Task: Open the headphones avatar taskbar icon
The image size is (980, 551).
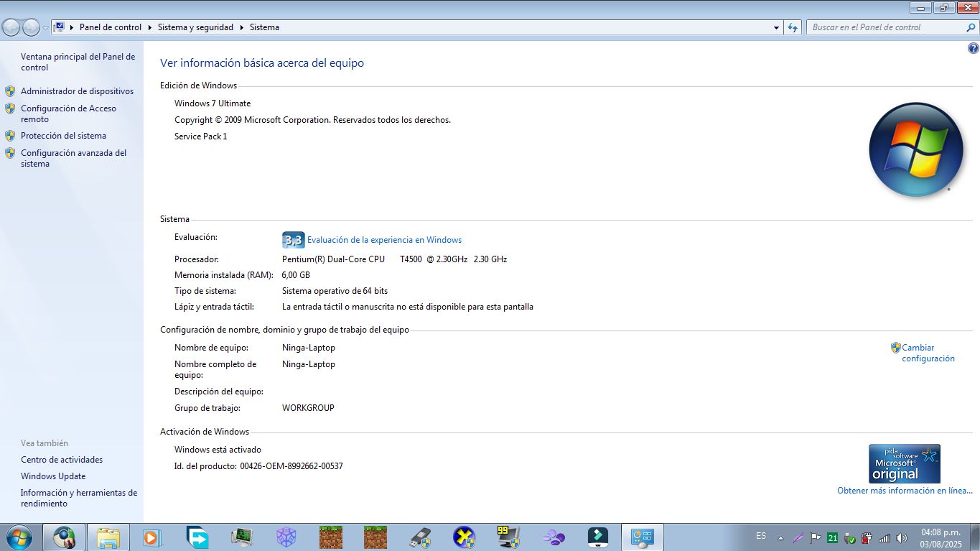Action: 64,537
